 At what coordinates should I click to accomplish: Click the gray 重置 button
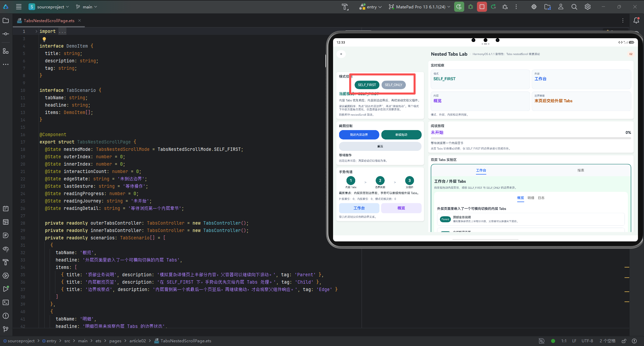(x=380, y=147)
